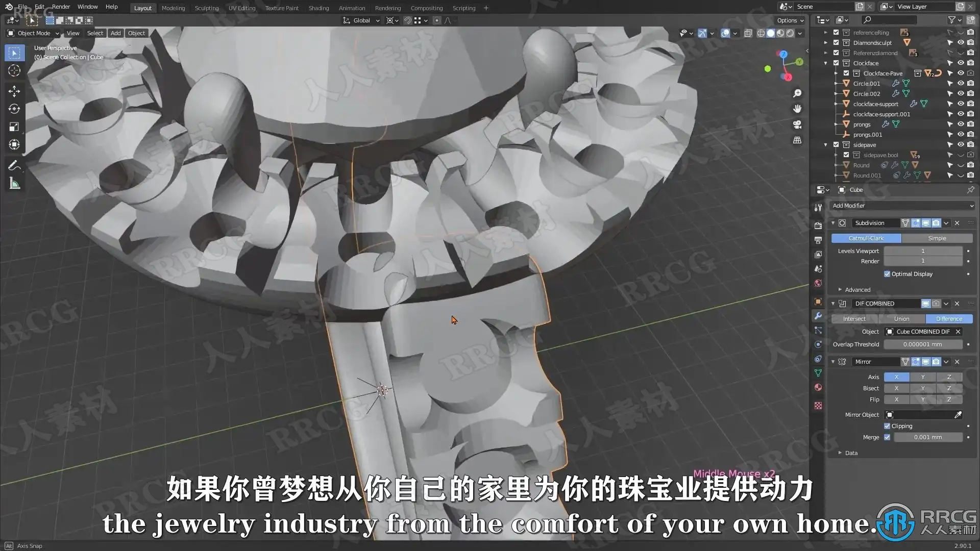980x551 pixels.
Task: Open the Add Modifier dropdown
Action: [x=902, y=206]
